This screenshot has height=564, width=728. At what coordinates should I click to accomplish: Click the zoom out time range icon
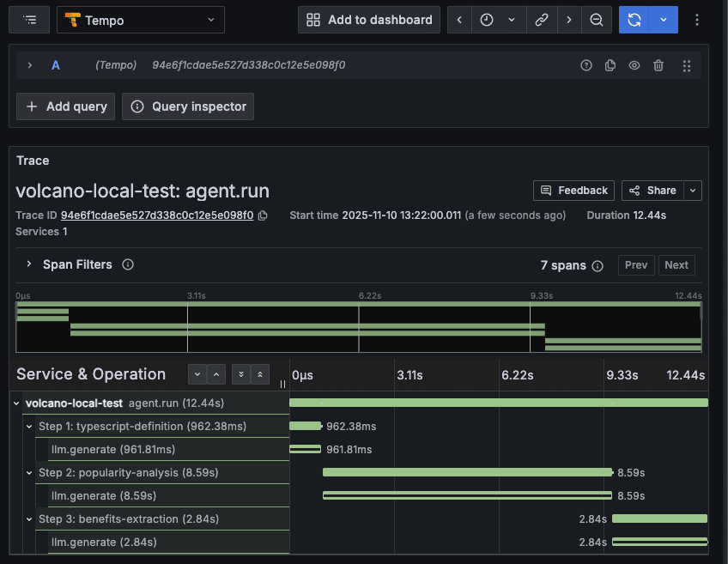pyautogui.click(x=596, y=20)
